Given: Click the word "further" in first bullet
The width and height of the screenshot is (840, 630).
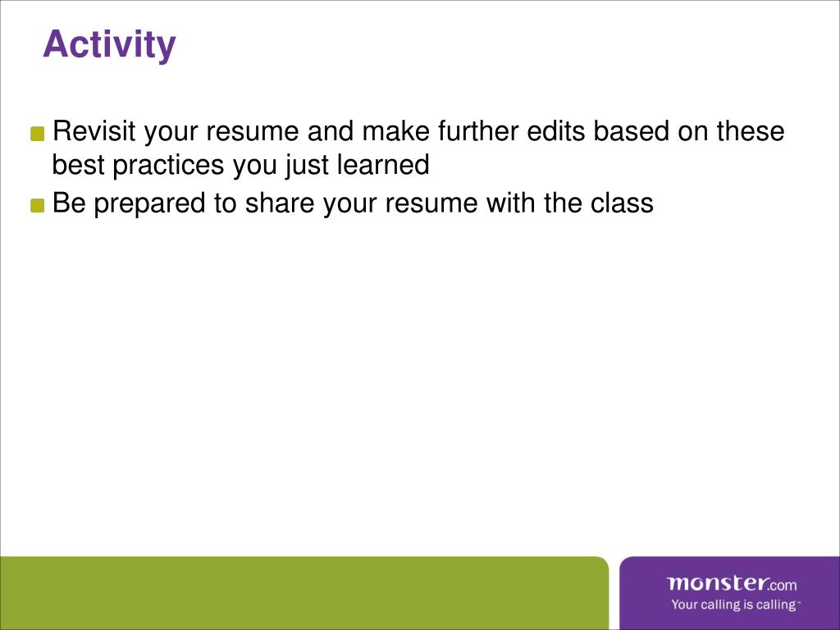Looking at the screenshot, I should (478, 131).
